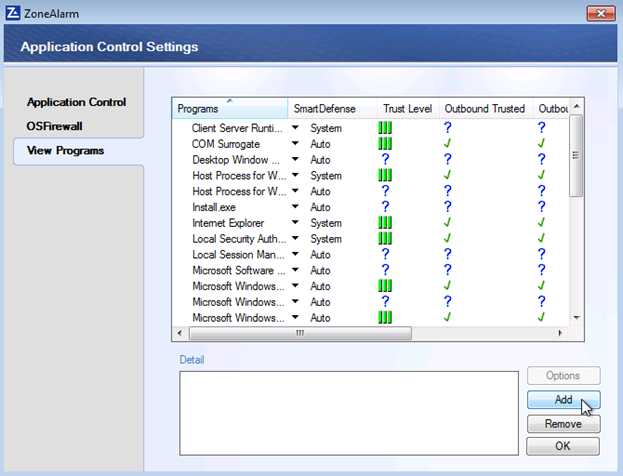This screenshot has width=623, height=476.
Task: Click Local Security Auth trust level bars
Action: click(385, 239)
